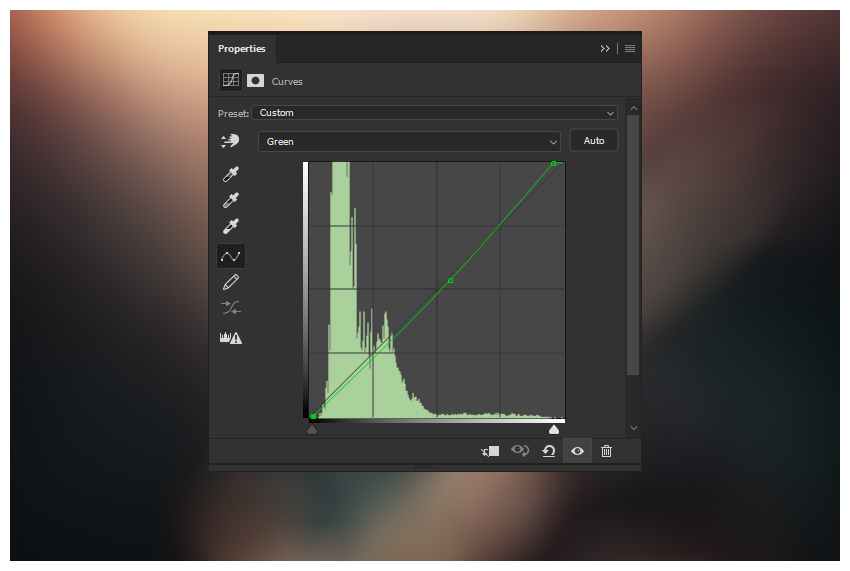The height and width of the screenshot is (571, 850).
Task: Activate the on-image targeted adjustment hand tool
Action: coord(230,141)
